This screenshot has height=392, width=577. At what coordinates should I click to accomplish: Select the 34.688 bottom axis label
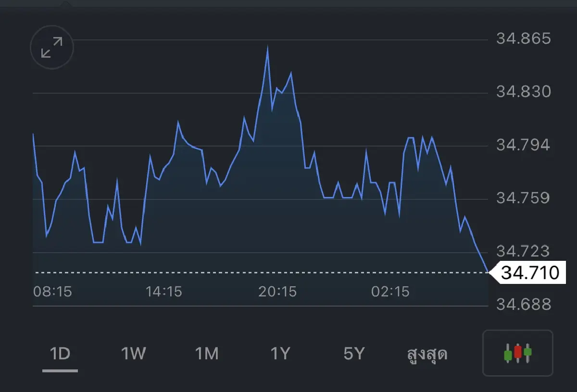(524, 305)
